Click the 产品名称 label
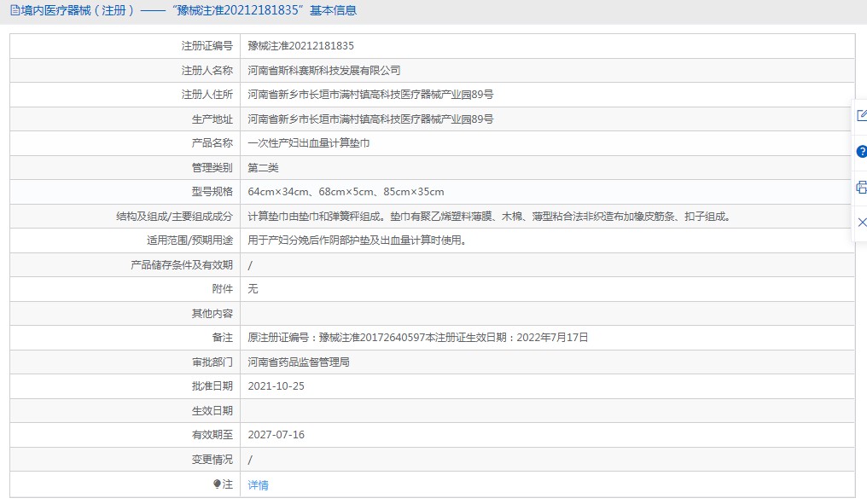Viewport: 867px width, 504px height. point(212,143)
